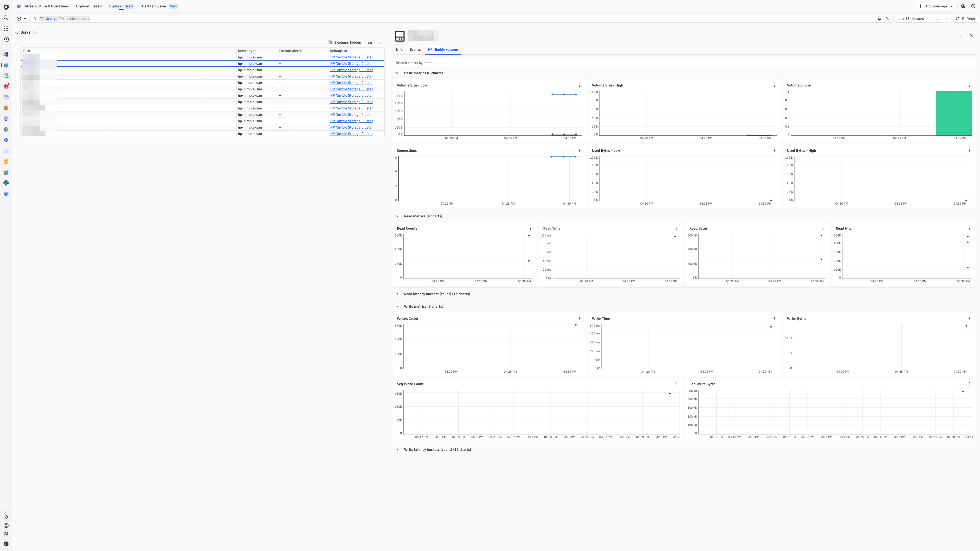This screenshot has height=551, width=980.
Task: Click in the Search charts by name field
Action: (x=684, y=63)
